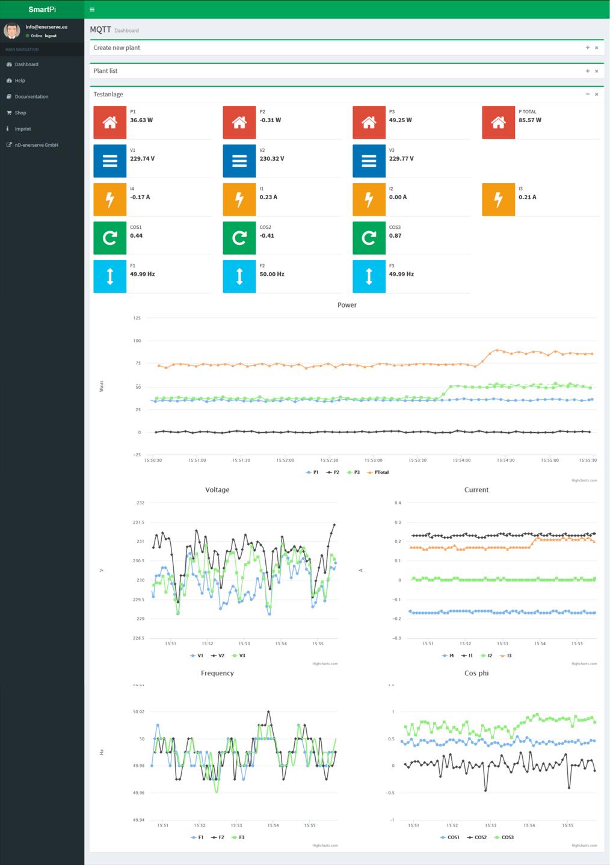Click the blue V2 voltage bars icon
The image size is (616, 865).
tap(239, 161)
